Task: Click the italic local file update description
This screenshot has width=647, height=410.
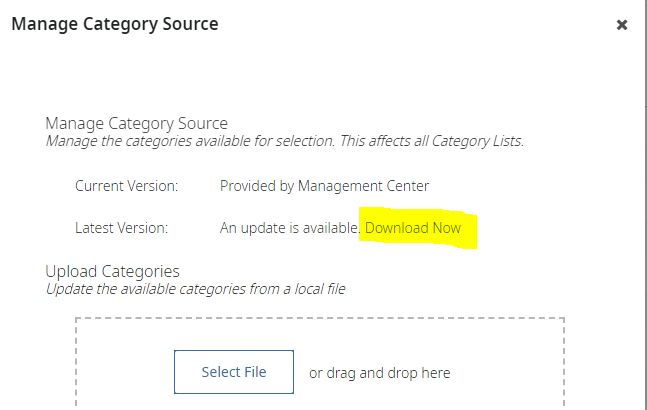Action: click(195, 289)
